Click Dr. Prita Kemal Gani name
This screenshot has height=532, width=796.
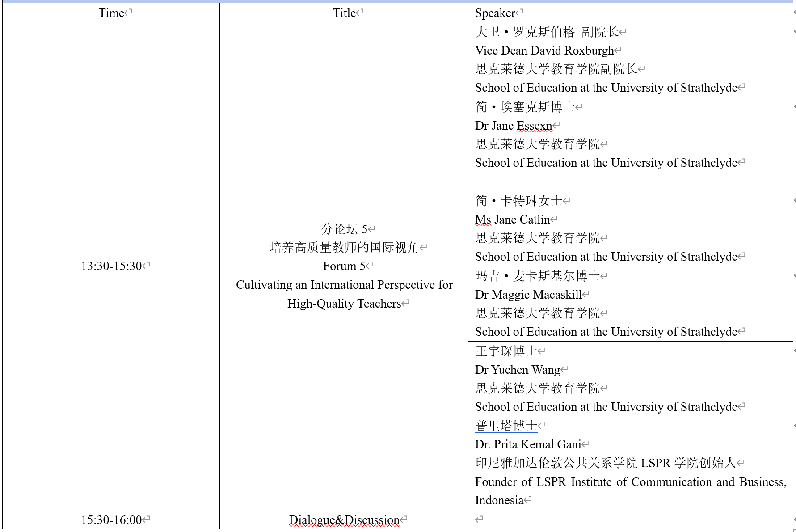click(528, 444)
